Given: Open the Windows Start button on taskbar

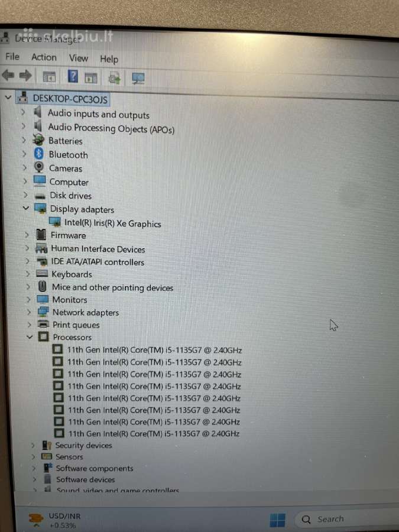Looking at the screenshot, I should pyautogui.click(x=277, y=520).
